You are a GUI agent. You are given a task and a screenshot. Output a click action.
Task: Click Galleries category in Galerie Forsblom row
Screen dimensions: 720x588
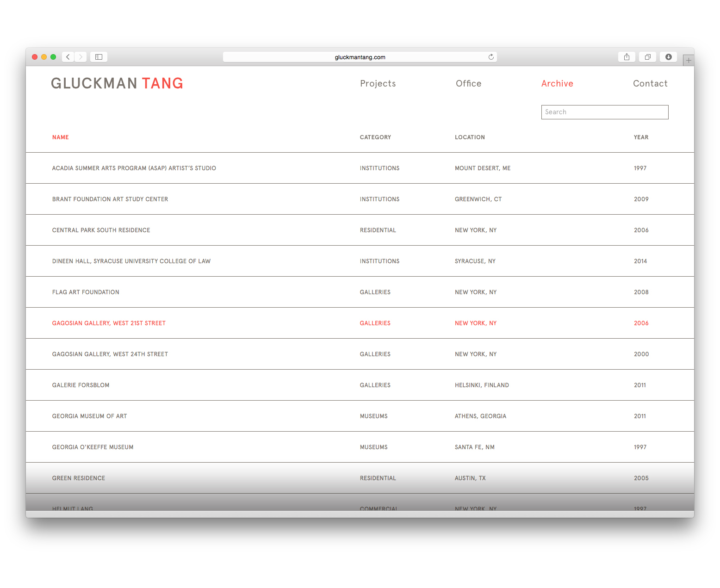click(375, 385)
